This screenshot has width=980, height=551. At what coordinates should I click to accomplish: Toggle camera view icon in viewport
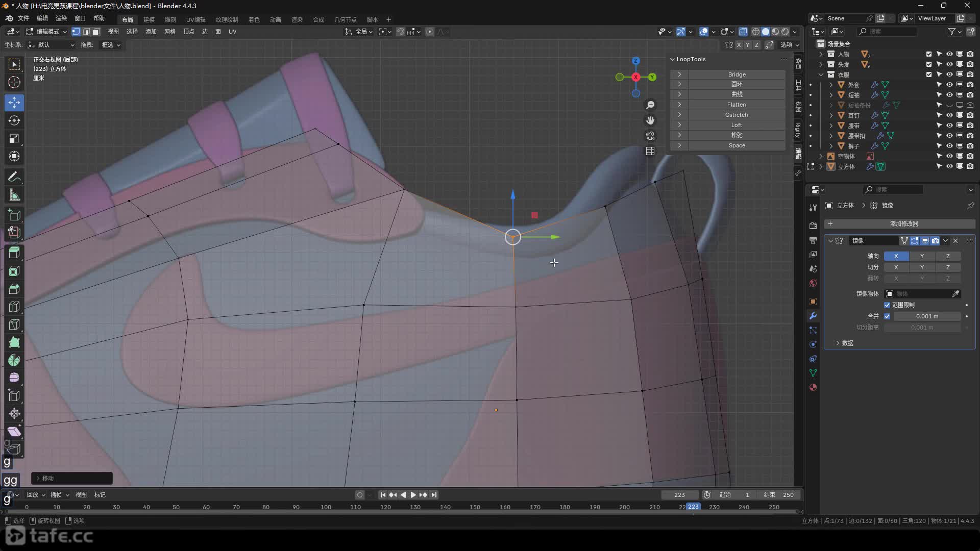coord(650,136)
